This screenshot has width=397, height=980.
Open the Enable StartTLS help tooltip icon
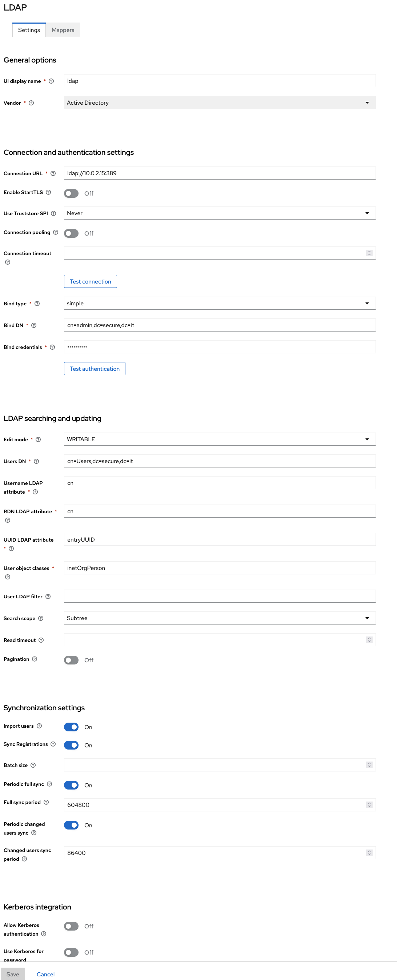pyautogui.click(x=48, y=193)
